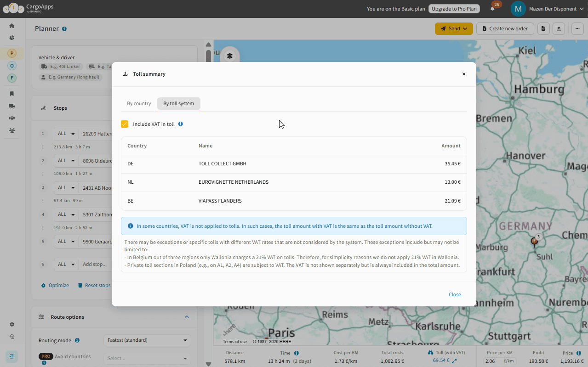Open the bookmark sidebar icon
The height and width of the screenshot is (367, 588).
(x=12, y=94)
